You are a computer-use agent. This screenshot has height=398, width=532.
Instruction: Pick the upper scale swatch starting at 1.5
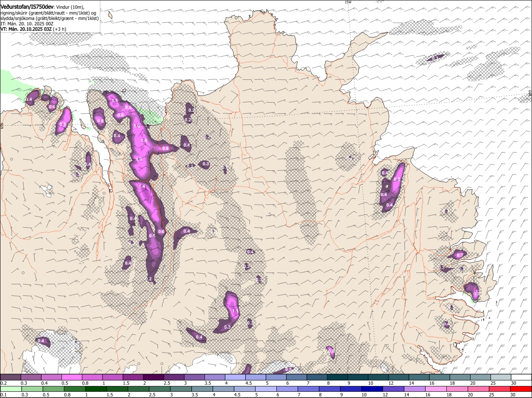pyautogui.click(x=133, y=377)
